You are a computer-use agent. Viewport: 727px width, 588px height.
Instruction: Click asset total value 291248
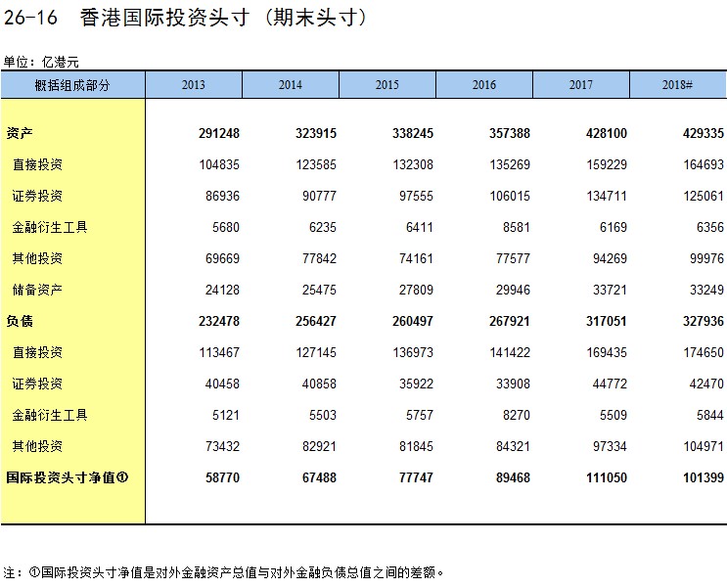[x=219, y=134]
